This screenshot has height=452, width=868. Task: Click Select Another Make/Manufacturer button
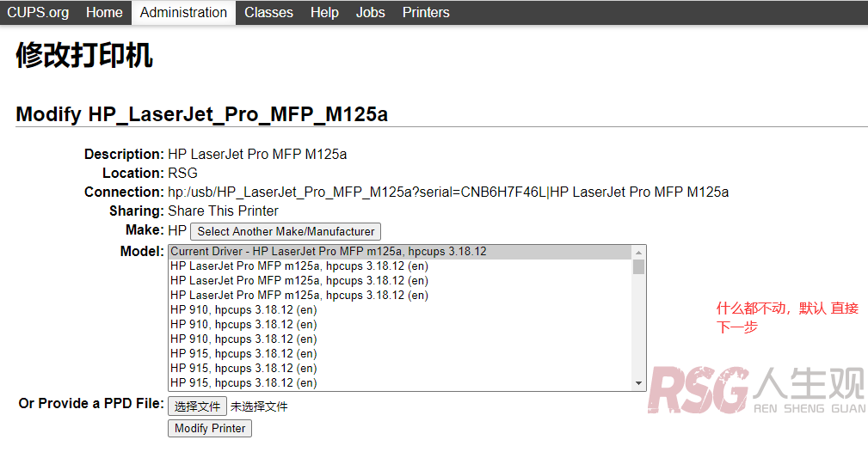(286, 231)
